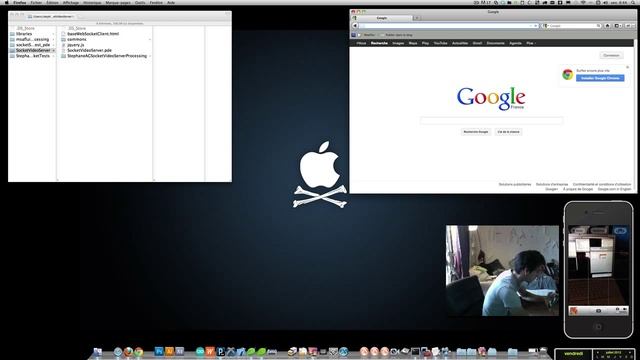Image resolution: width=640 pixels, height=360 pixels.
Task: Launch Google Chrome from the Dock
Action: pyautogui.click(x=139, y=351)
